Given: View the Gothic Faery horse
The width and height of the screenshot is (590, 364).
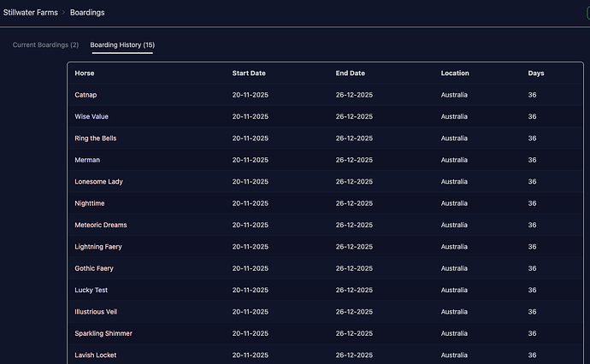Looking at the screenshot, I should (94, 268).
